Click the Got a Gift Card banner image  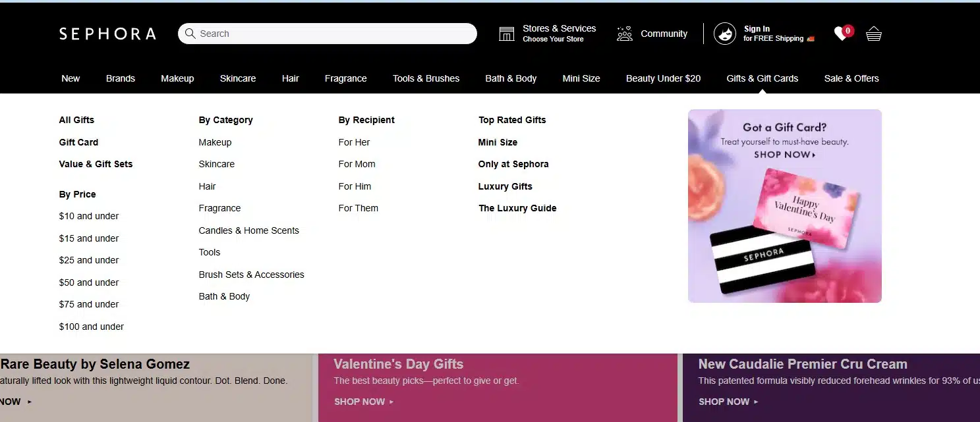[x=785, y=206]
